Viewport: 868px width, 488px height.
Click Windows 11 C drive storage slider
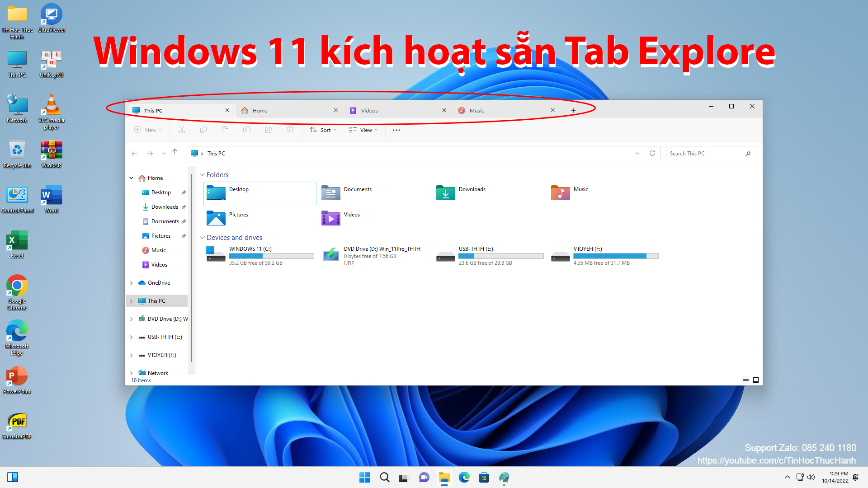(271, 256)
